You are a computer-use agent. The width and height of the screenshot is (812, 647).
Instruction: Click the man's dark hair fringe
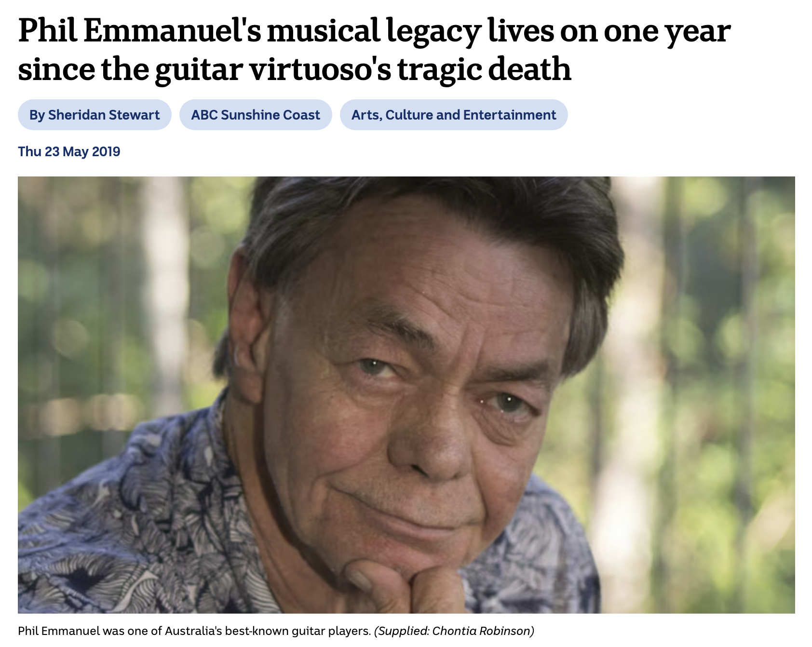[x=410, y=212]
